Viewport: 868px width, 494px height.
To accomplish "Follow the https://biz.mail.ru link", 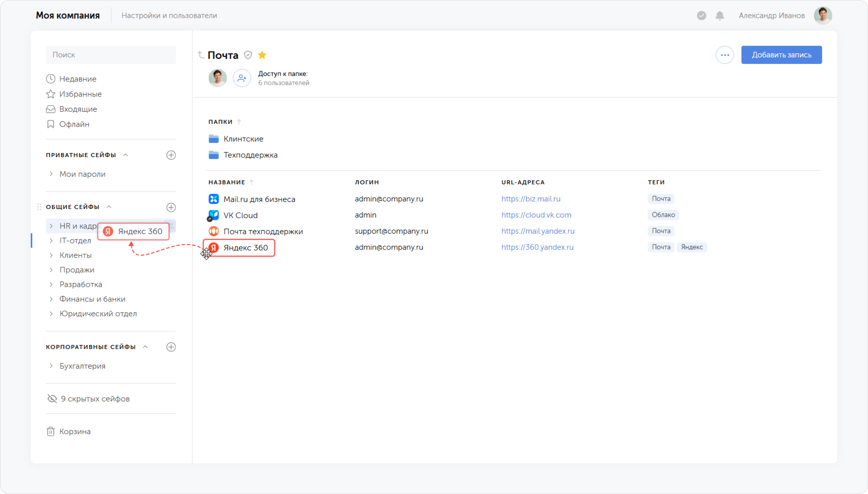I will pos(531,199).
